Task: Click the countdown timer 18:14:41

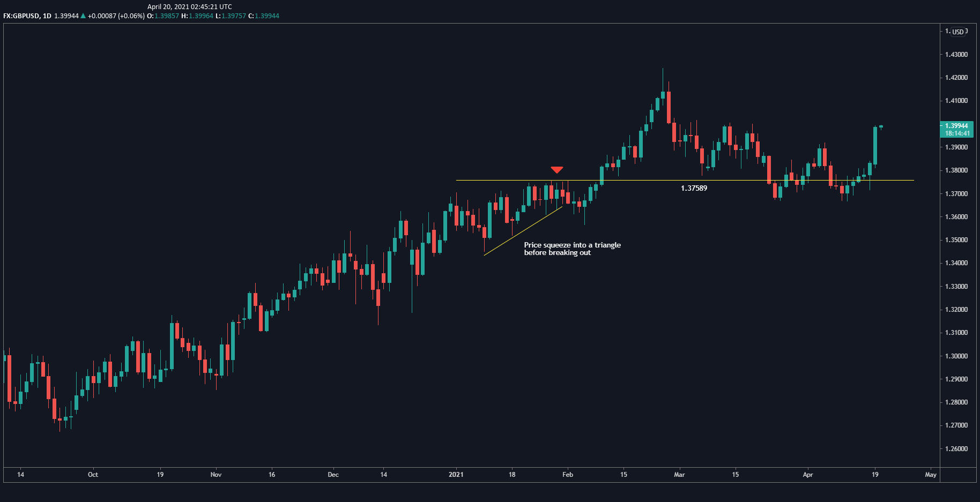Action: [x=957, y=133]
